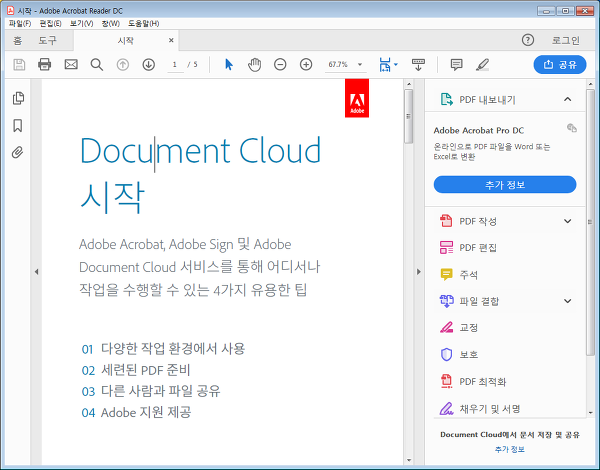This screenshot has height=470, width=600.
Task: Click the Adobe Acrobat Pro DC copy icon
Action: click(x=572, y=128)
